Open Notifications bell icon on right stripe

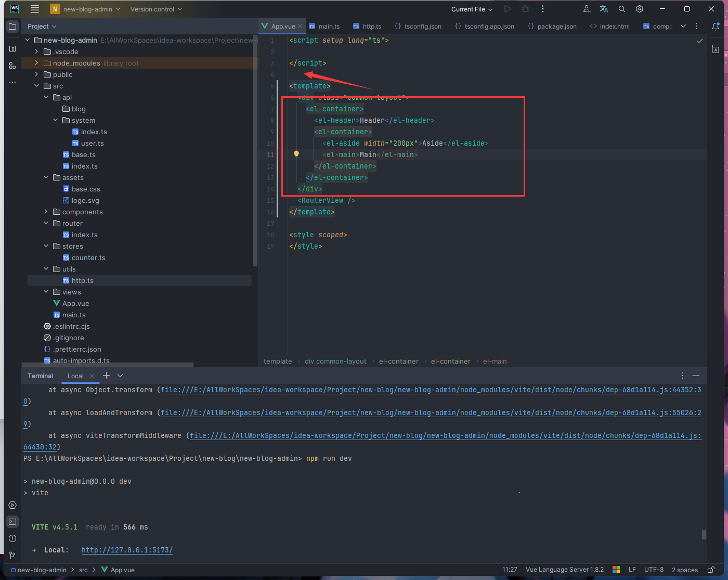(716, 27)
